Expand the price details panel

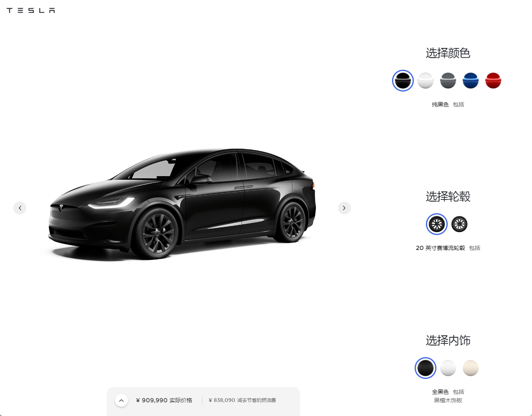point(121,400)
